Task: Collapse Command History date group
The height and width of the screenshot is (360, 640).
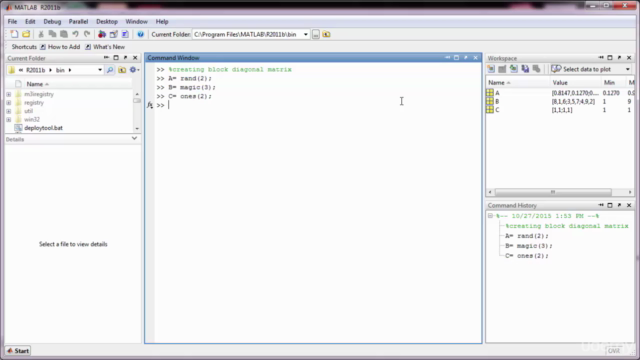Action: [491, 216]
